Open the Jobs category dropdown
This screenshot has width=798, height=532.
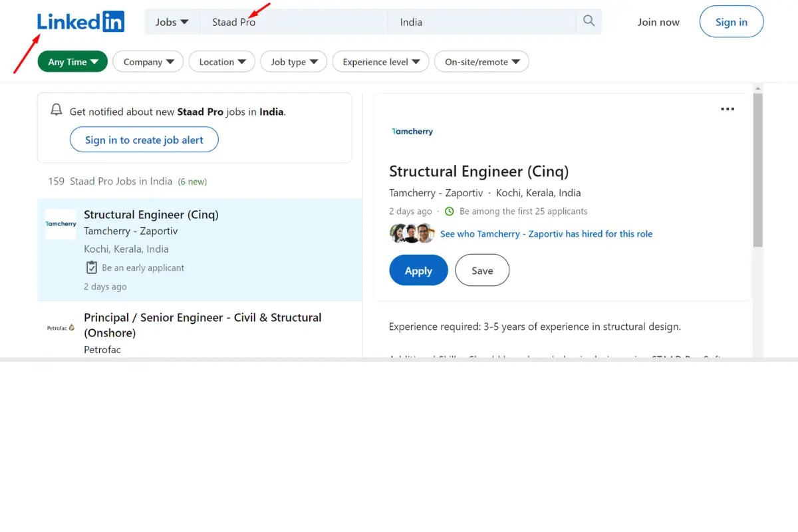coord(172,22)
